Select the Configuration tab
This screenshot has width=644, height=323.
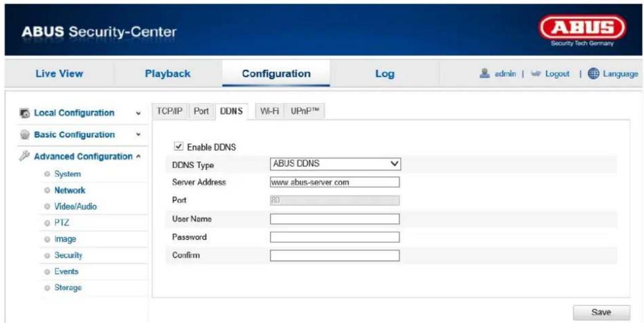pyautogui.click(x=276, y=74)
